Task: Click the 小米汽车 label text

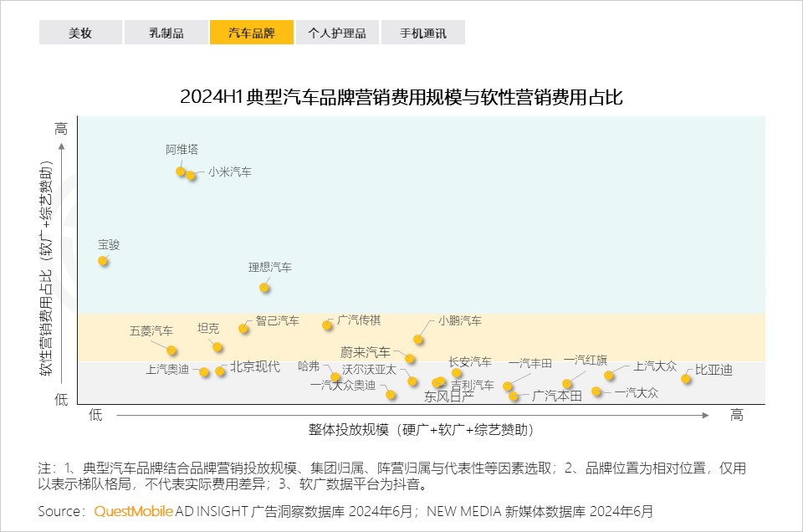Action: (230, 172)
